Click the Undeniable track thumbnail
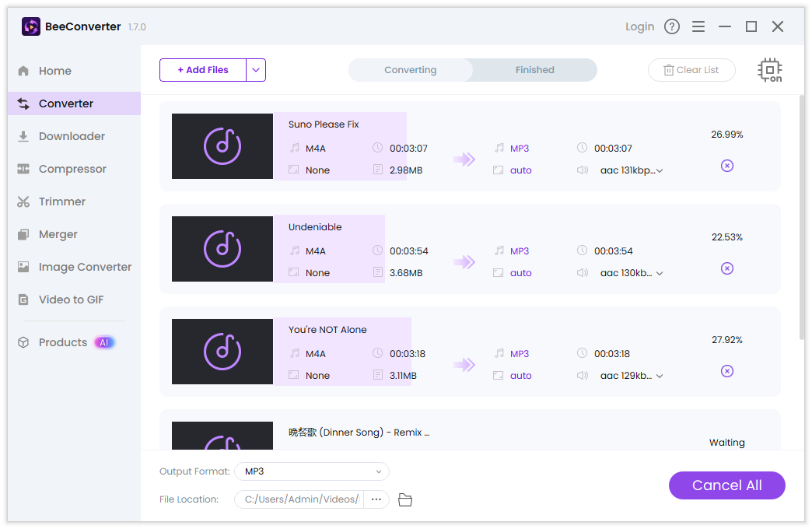This screenshot has width=812, height=529. coord(222,249)
